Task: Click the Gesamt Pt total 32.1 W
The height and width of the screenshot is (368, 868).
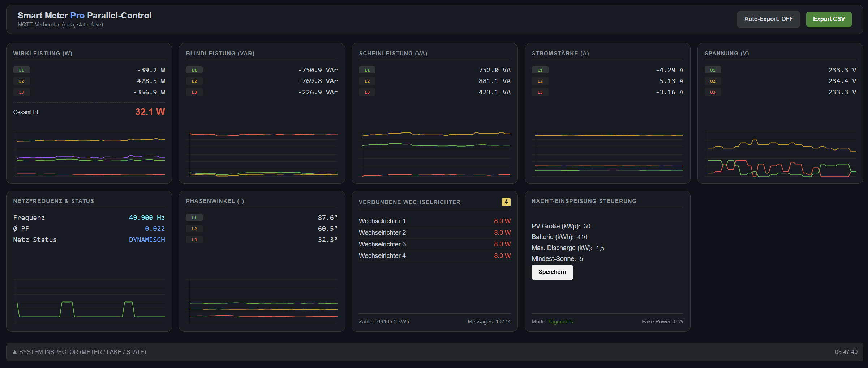Action: (x=150, y=112)
